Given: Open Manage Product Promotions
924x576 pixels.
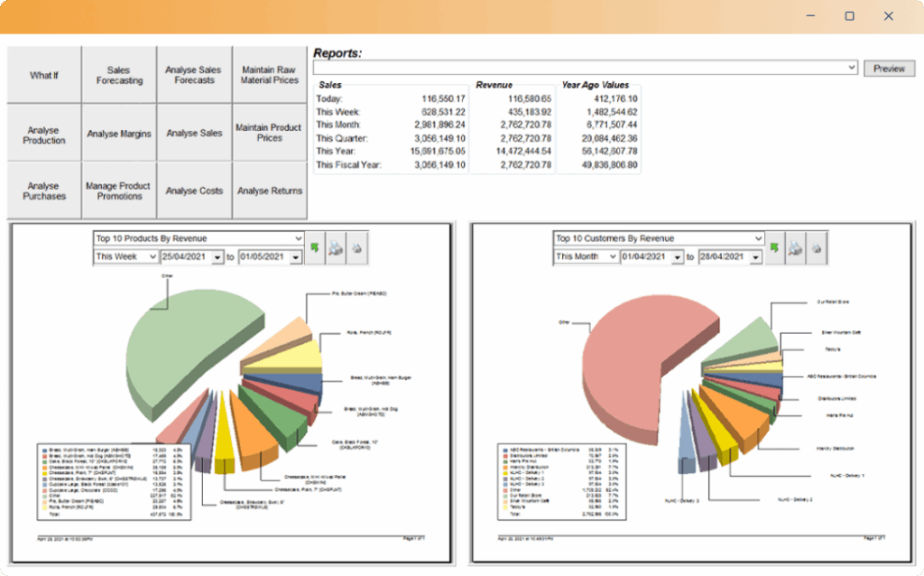Looking at the screenshot, I should coord(119,190).
